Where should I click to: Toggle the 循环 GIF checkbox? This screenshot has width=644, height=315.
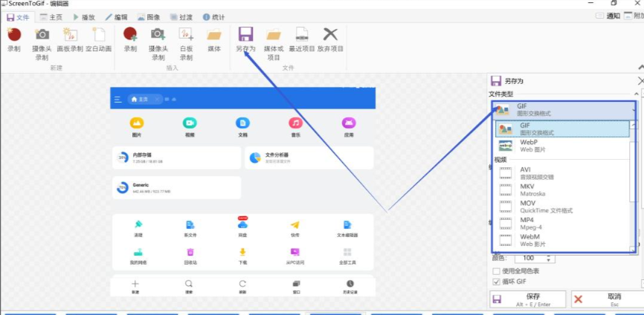point(497,282)
